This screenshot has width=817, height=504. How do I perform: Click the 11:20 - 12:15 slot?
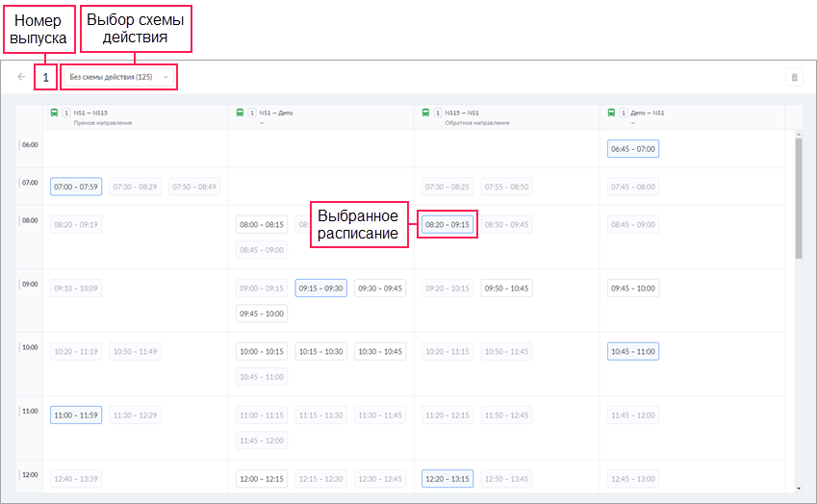coord(447,415)
